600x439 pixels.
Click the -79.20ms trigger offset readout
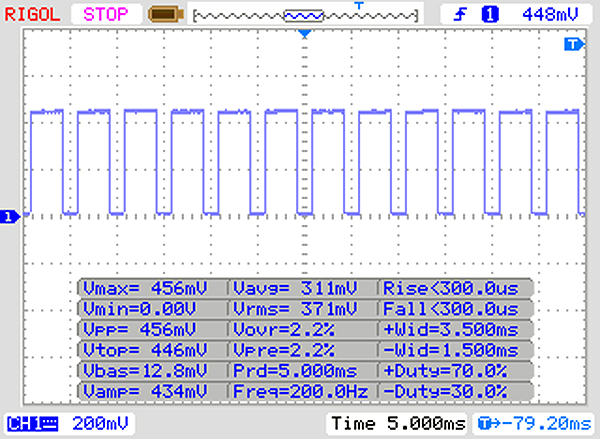535,424
